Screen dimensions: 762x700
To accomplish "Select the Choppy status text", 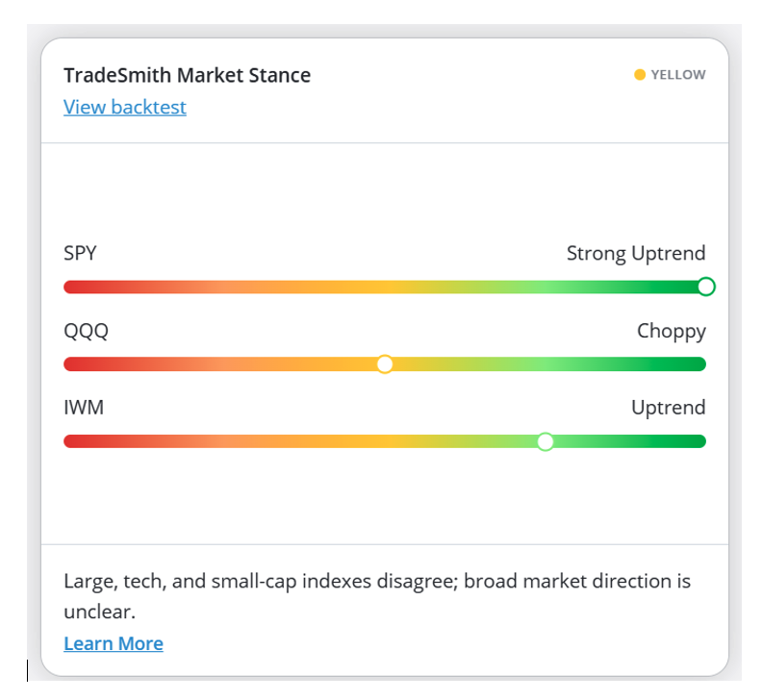I will [x=672, y=332].
